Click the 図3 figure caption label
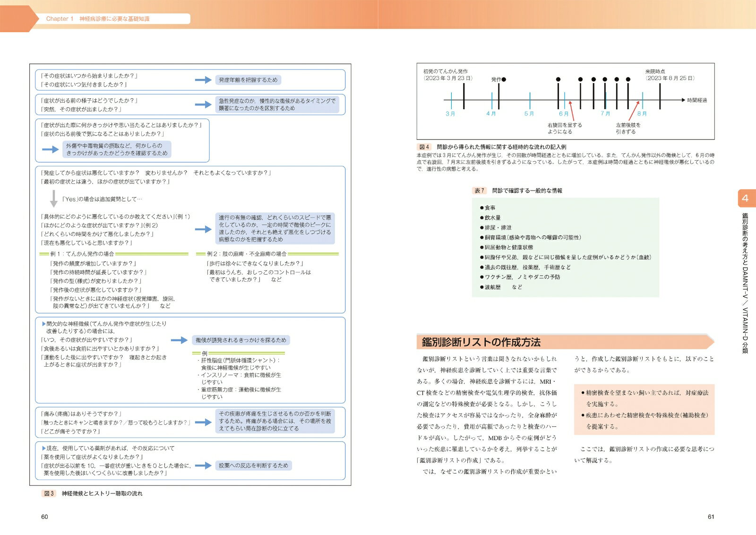The height and width of the screenshot is (535, 756). 49,493
